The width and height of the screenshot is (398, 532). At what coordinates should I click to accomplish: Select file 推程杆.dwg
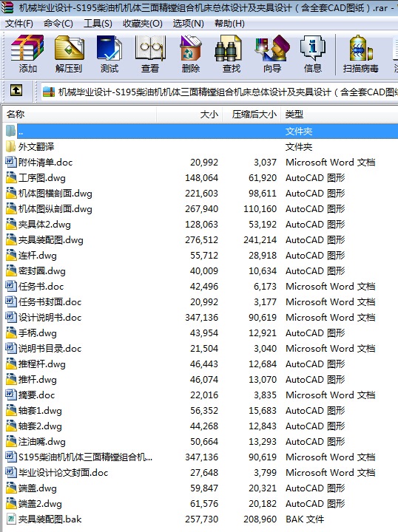(41, 364)
